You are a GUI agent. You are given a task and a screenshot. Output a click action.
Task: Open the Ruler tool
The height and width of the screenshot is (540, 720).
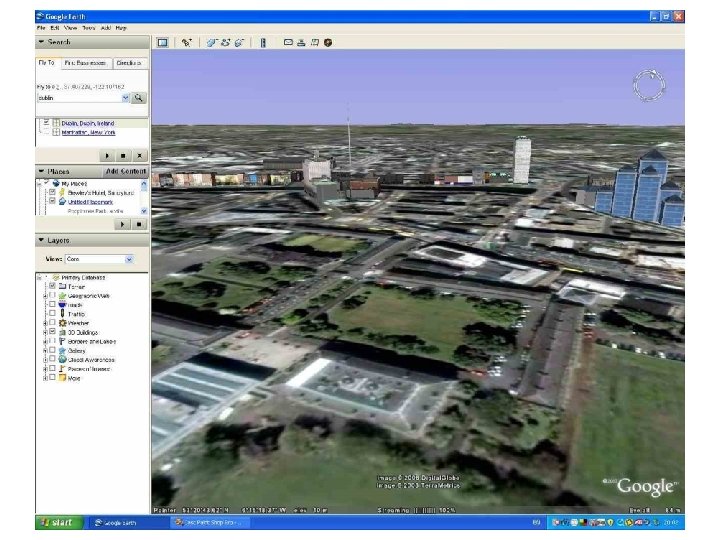point(263,43)
